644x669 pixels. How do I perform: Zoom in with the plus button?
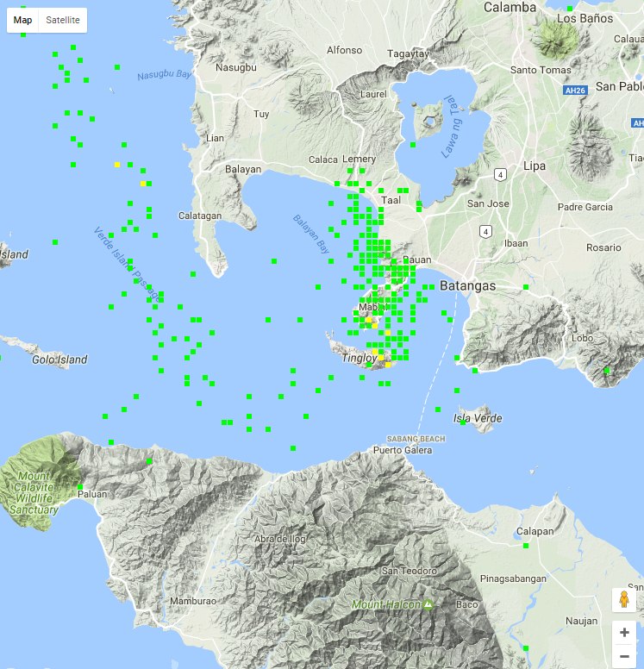tap(623, 632)
